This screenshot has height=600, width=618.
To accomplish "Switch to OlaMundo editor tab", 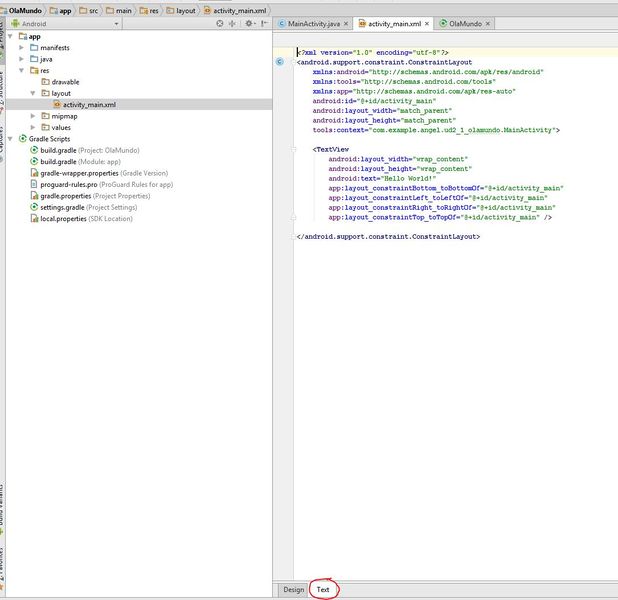I will click(x=465, y=24).
